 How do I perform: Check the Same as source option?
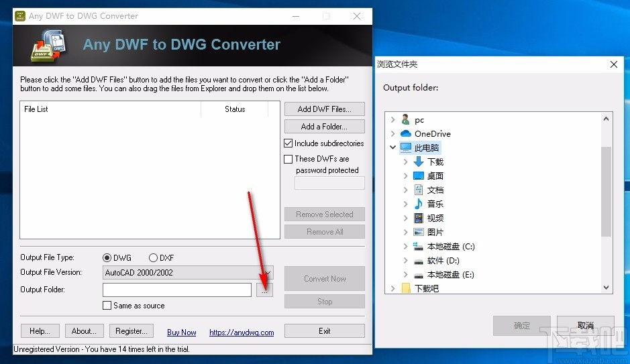click(107, 306)
